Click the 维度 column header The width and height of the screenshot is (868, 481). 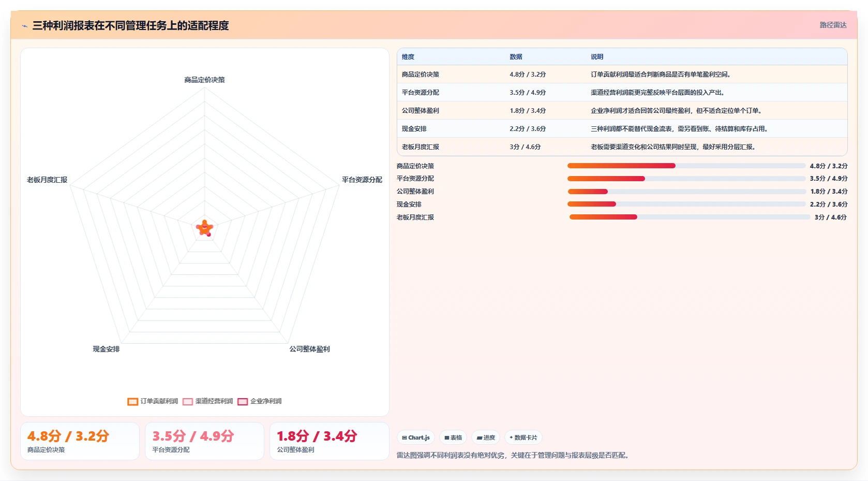tap(408, 57)
